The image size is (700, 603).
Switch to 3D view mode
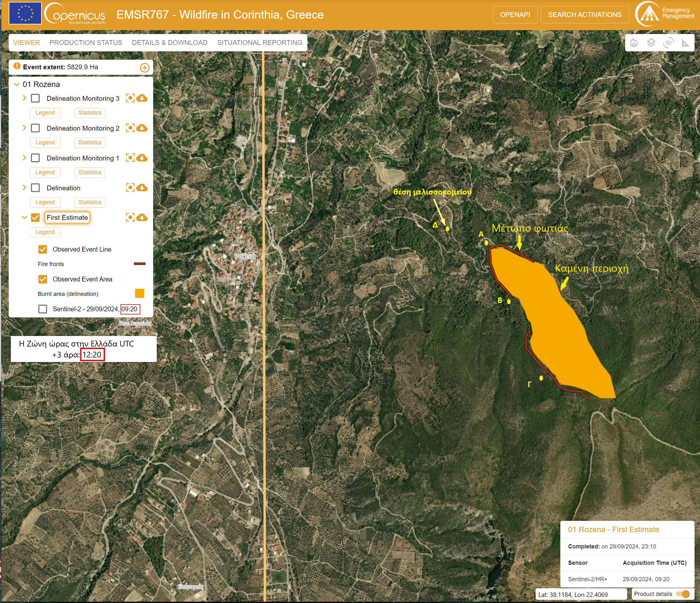668,43
